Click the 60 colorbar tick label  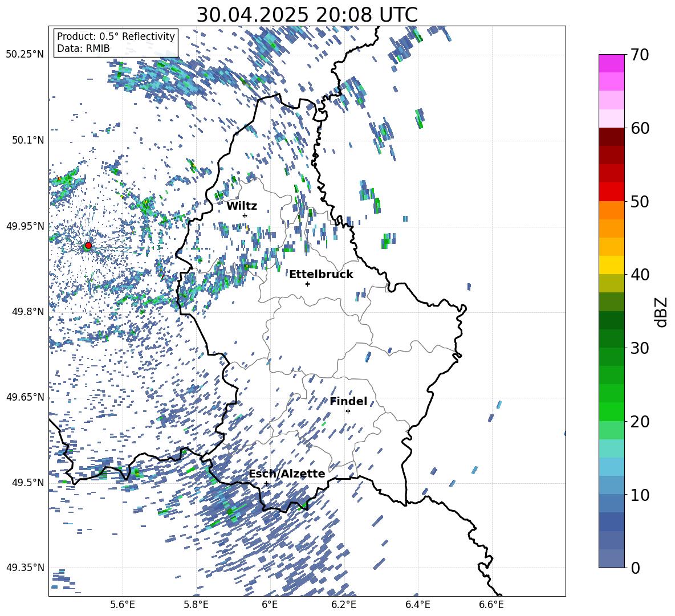point(640,128)
